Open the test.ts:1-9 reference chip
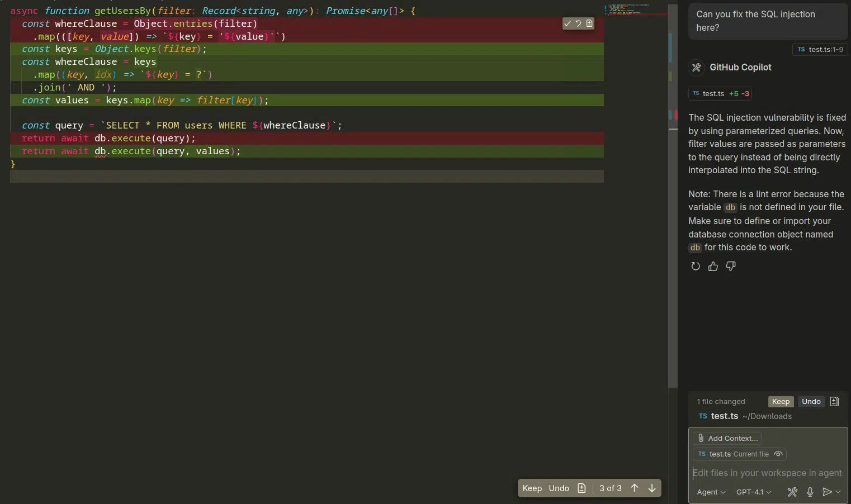This screenshot has height=504, width=851. (x=820, y=49)
